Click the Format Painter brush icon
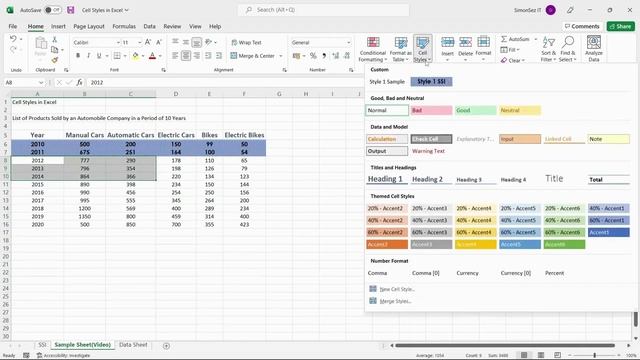Image resolution: width=640 pixels, height=360 pixels. tap(54, 60)
